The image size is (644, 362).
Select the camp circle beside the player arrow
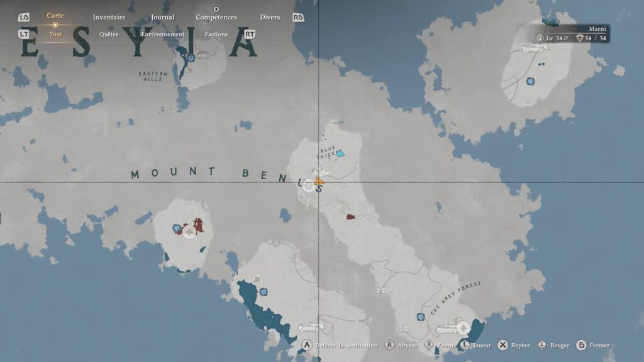click(308, 186)
